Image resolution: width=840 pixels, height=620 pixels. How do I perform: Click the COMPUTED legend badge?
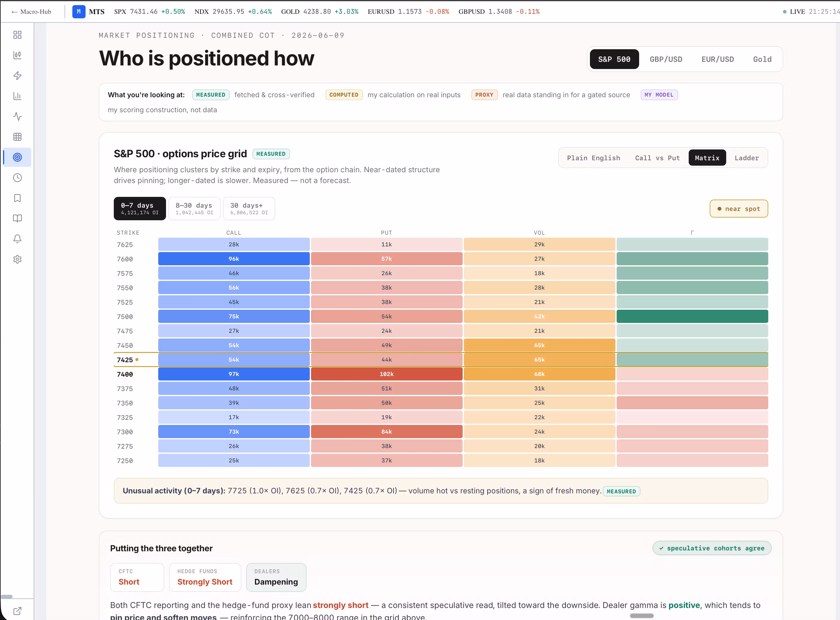pos(343,95)
